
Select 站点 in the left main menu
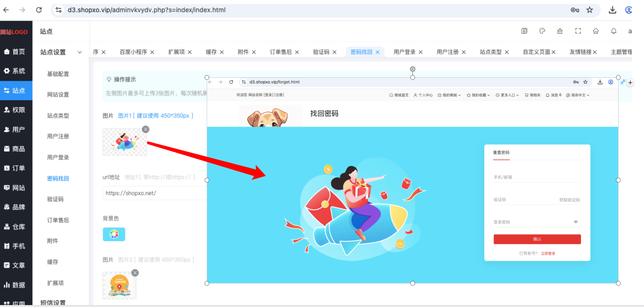tap(16, 90)
